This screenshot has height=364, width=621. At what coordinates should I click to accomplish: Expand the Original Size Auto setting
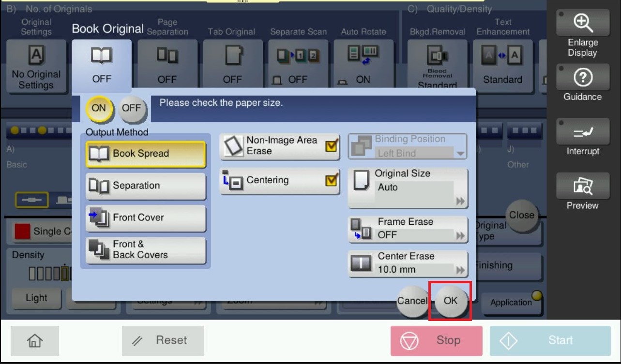408,188
